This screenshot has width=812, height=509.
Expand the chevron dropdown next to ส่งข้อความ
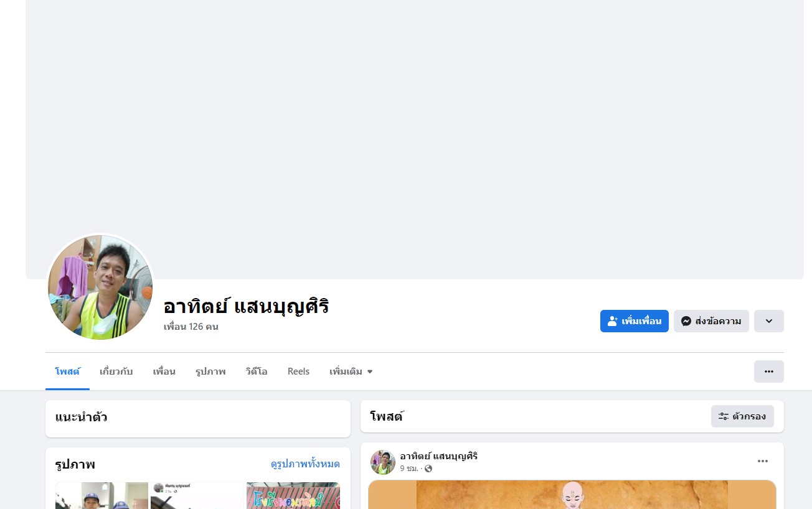[x=769, y=321]
